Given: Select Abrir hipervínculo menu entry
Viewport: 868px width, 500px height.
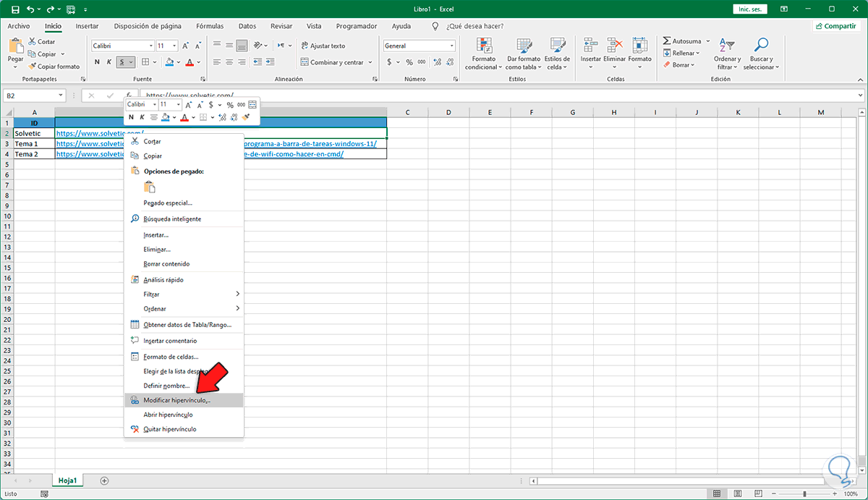Looking at the screenshot, I should [184, 415].
